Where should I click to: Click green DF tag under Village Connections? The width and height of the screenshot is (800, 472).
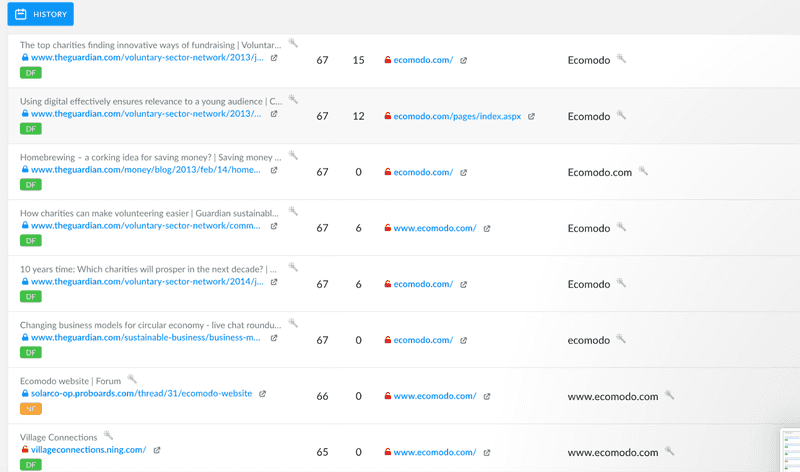[31, 465]
